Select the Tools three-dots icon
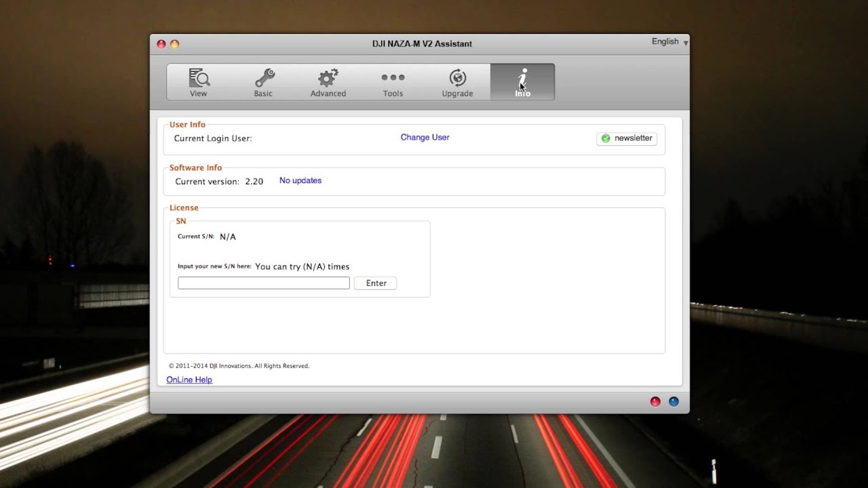868x488 pixels. pos(393,77)
